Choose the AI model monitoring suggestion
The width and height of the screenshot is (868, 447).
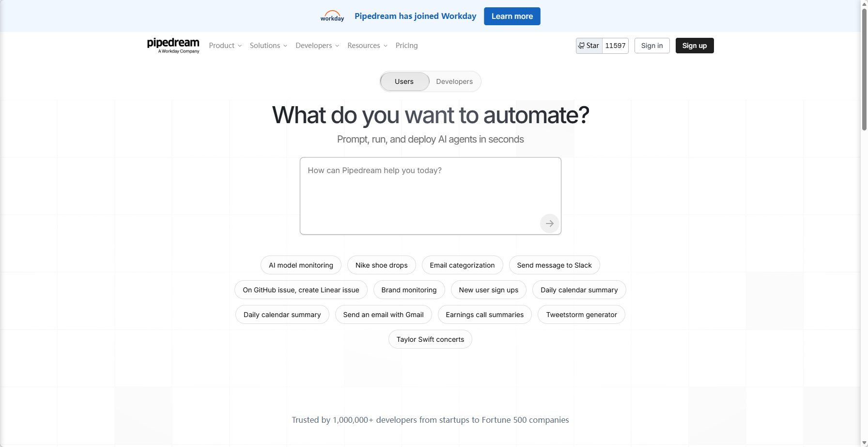pyautogui.click(x=301, y=265)
